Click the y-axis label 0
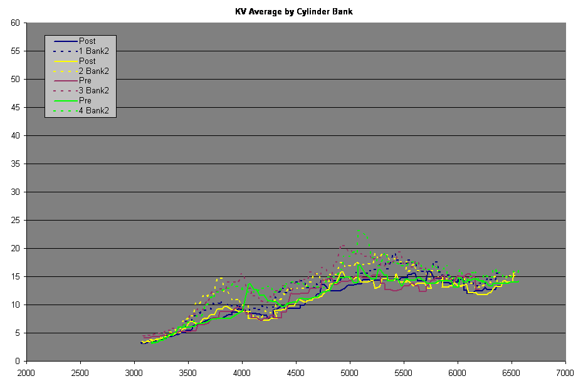588x391 pixels. (18, 362)
